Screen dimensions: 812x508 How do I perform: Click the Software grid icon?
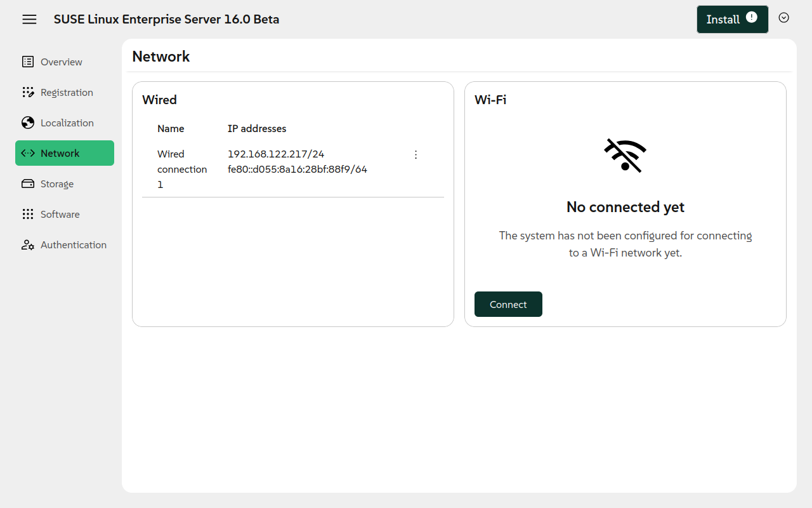click(27, 214)
